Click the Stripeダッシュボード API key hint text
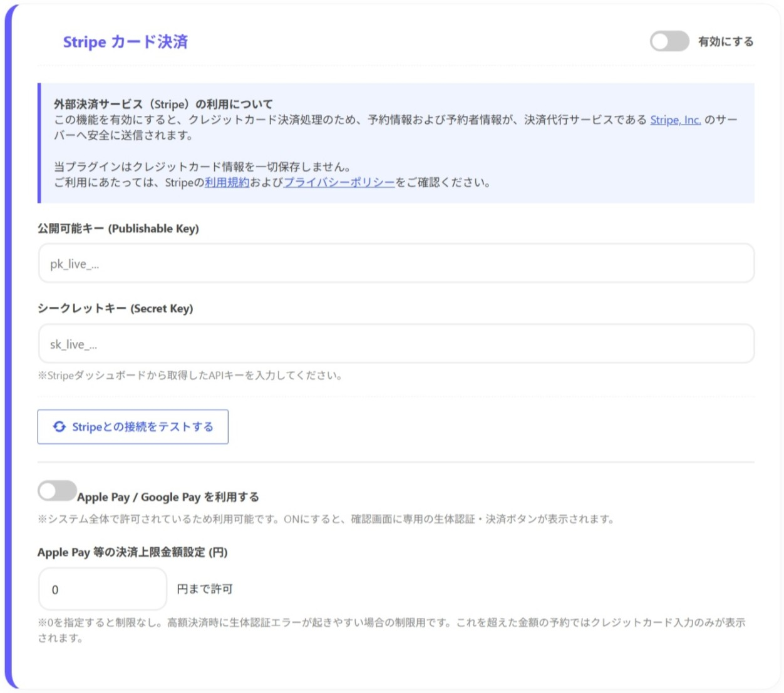 click(190, 376)
